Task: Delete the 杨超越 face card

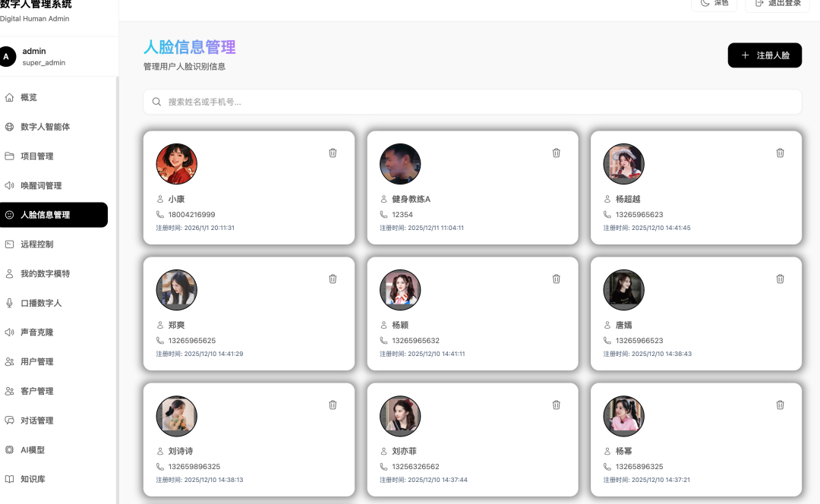Action: click(781, 153)
